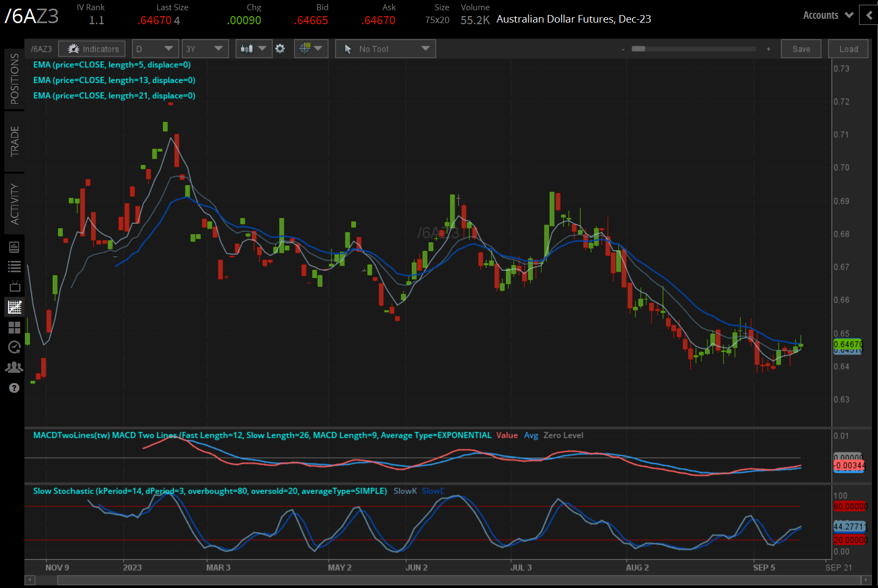
Task: Open the 3Y range dropdown
Action: 204,49
